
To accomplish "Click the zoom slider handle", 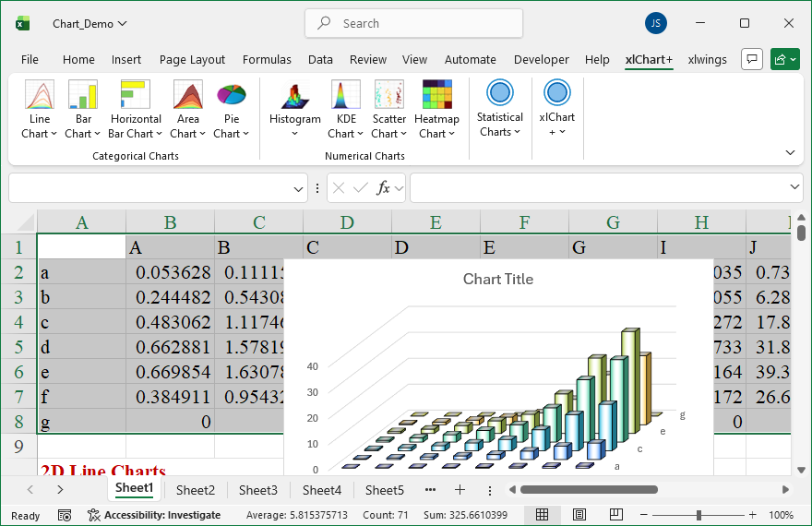I will [x=699, y=515].
